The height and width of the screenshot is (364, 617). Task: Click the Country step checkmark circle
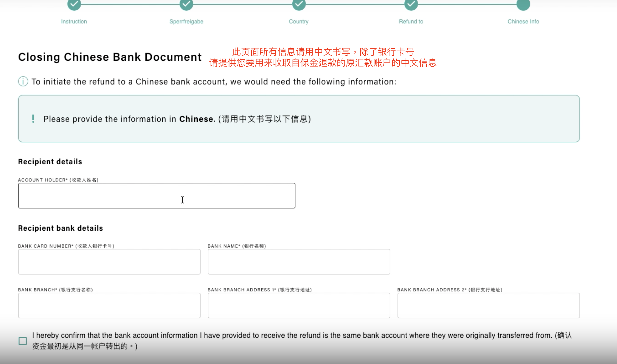pyautogui.click(x=299, y=4)
